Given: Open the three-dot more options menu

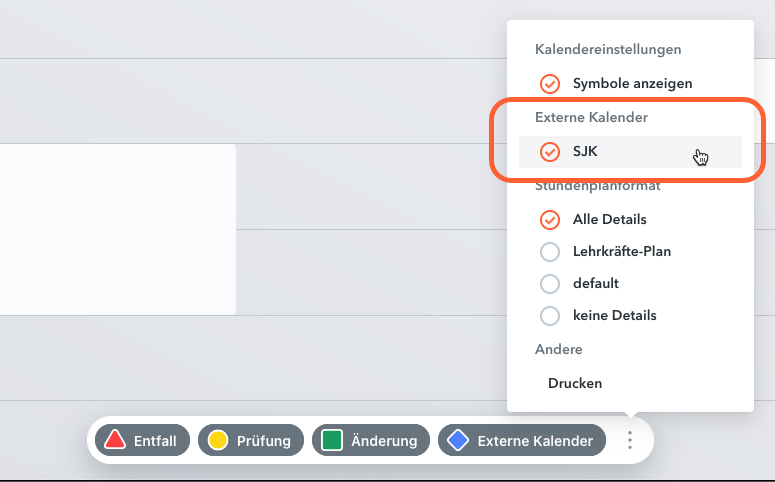Looking at the screenshot, I should click(x=630, y=440).
